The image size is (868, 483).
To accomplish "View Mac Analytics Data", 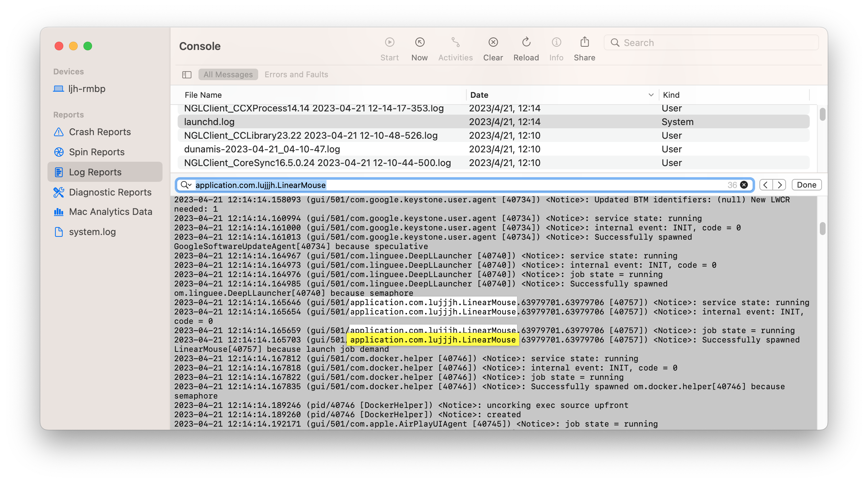I will click(110, 212).
